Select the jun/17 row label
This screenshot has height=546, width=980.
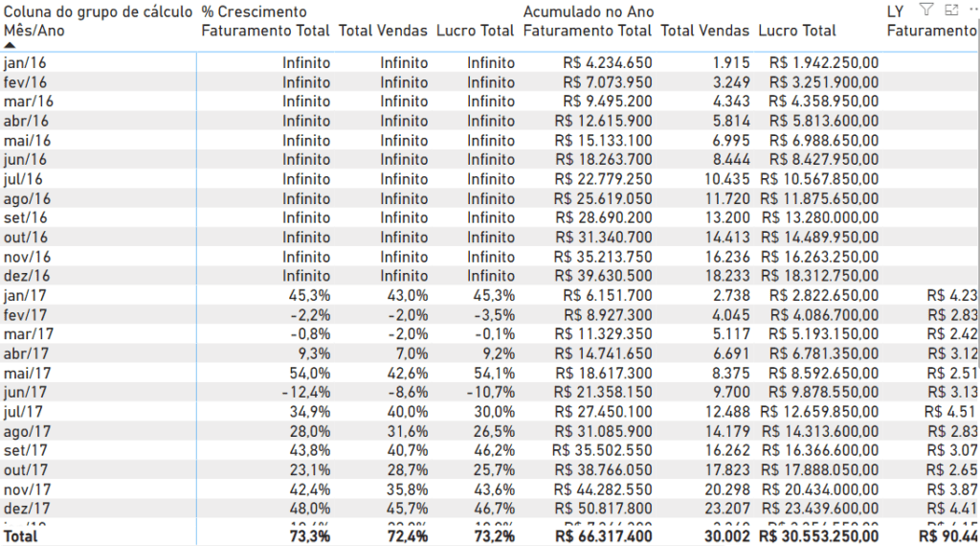coord(25,392)
